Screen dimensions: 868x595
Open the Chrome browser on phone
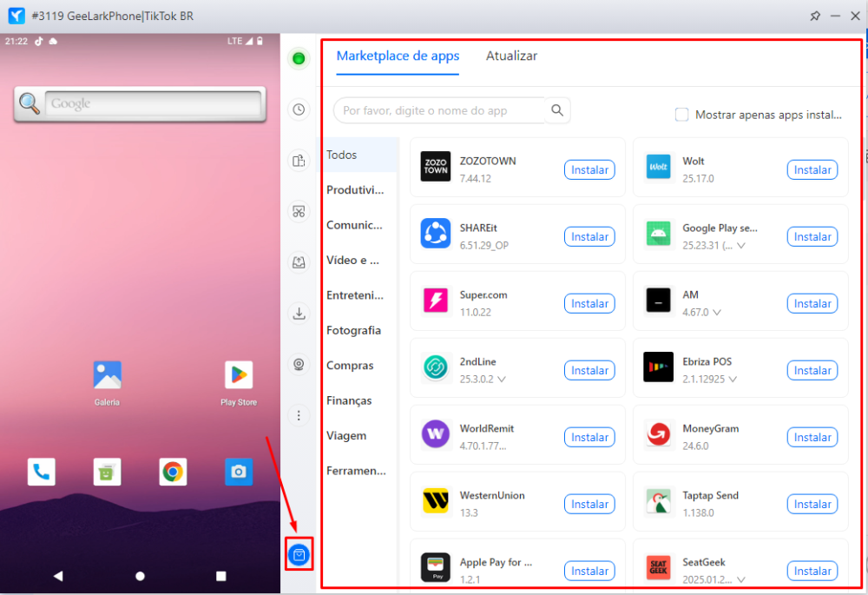point(173,472)
